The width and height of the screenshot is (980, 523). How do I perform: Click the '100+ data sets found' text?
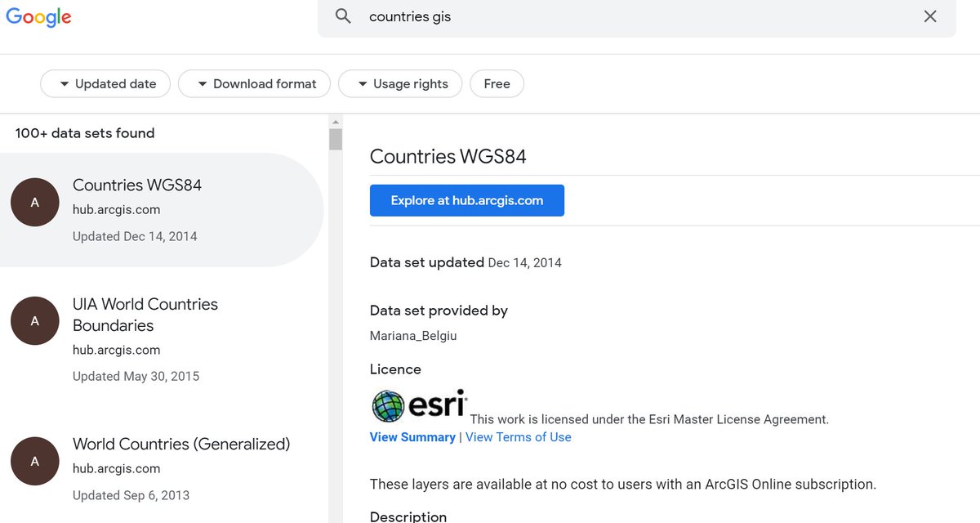(x=85, y=133)
